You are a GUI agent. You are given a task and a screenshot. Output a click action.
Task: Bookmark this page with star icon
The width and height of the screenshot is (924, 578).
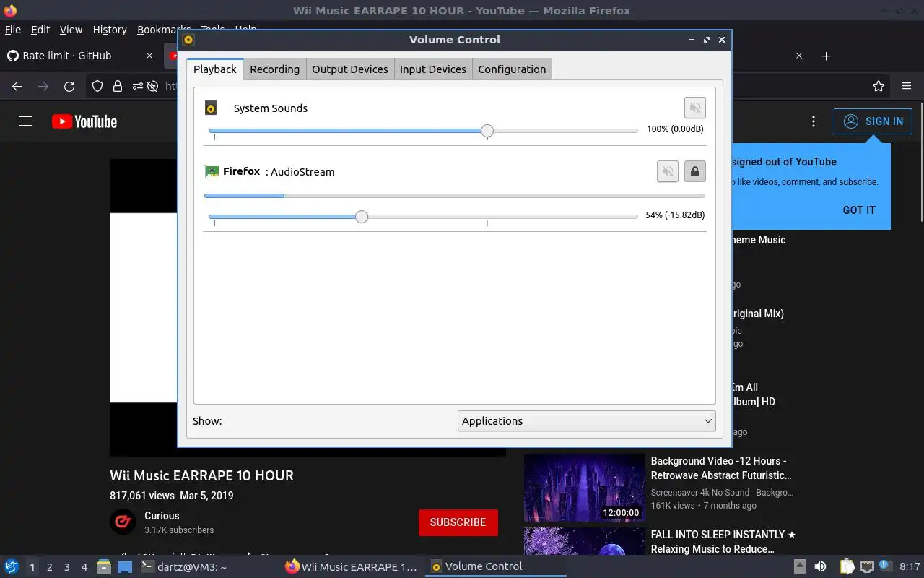[x=879, y=86]
